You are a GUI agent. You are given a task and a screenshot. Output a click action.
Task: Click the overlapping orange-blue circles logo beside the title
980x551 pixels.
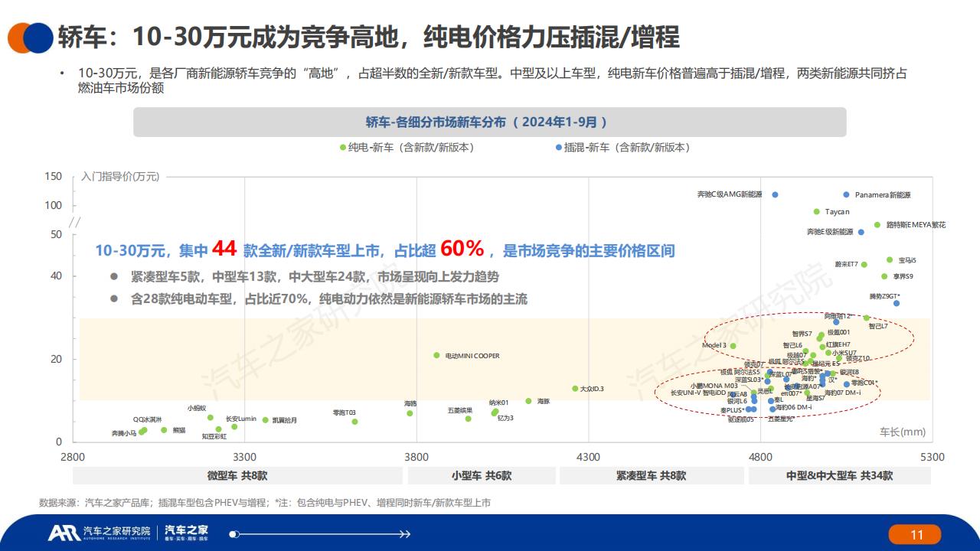(30, 37)
